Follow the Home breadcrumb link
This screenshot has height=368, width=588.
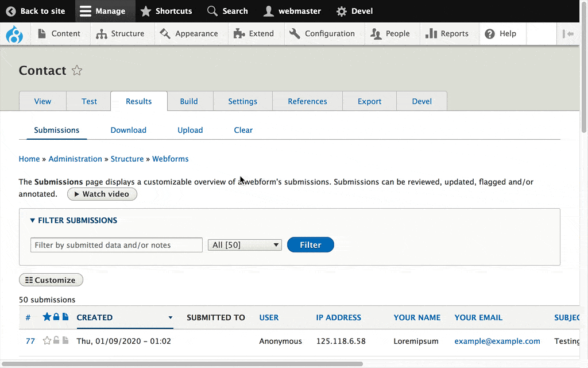click(x=29, y=159)
